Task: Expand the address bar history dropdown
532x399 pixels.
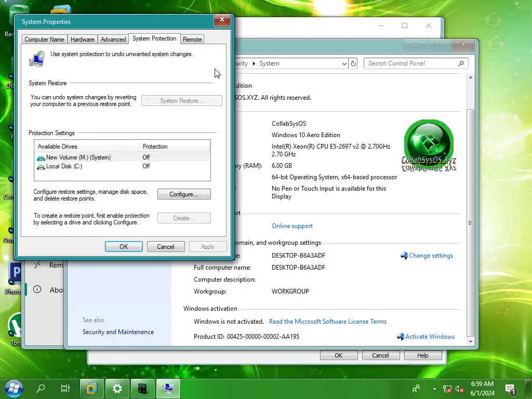Action: [344, 63]
